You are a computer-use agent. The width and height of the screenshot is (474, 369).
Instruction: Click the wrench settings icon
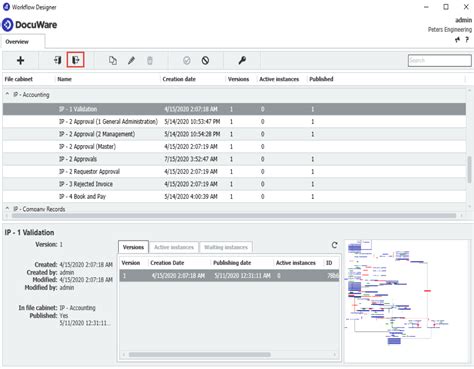point(242,60)
